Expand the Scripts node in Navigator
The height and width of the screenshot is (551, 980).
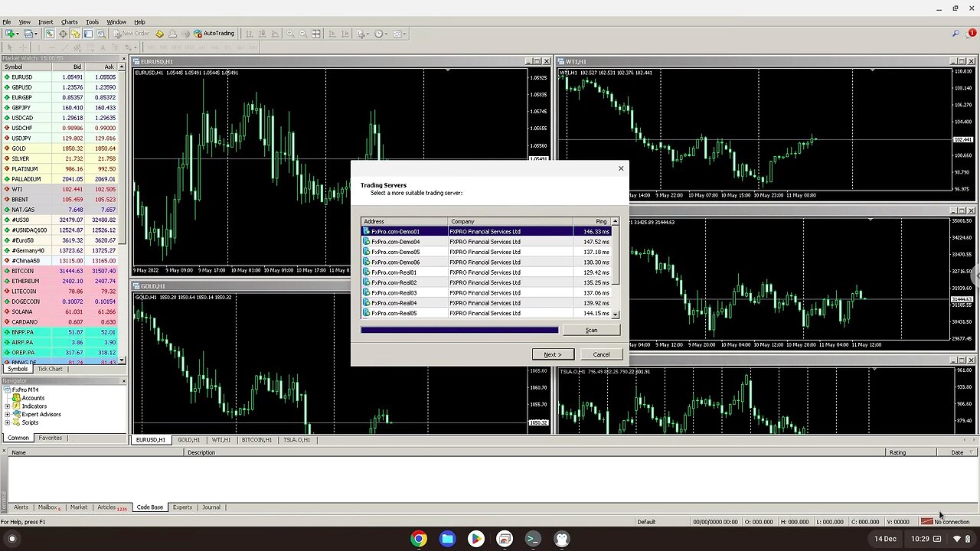pos(8,422)
